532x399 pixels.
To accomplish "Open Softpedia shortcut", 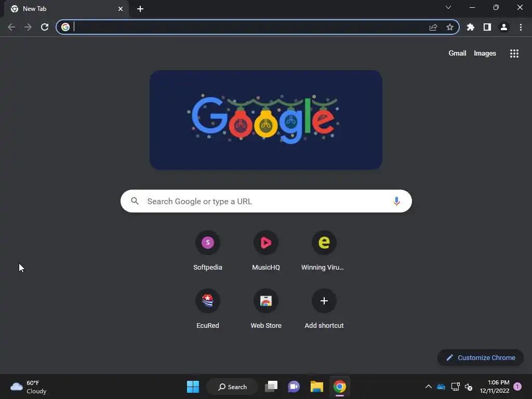I will 208,251.
